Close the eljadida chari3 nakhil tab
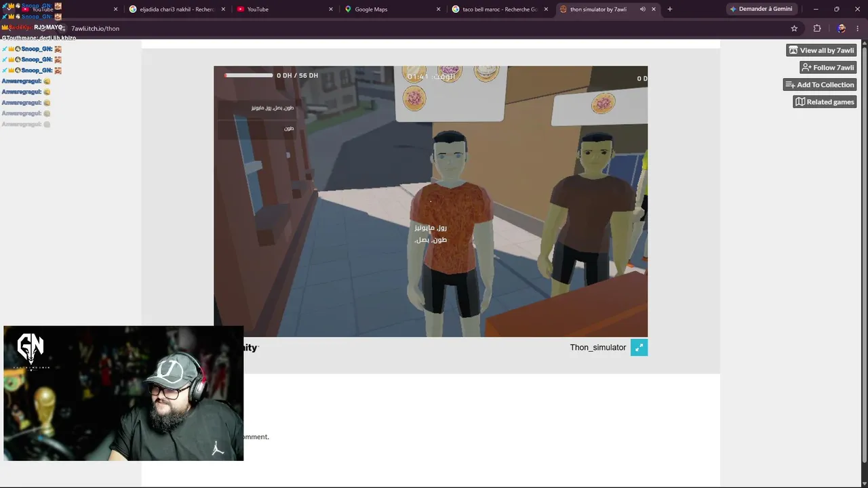Image resolution: width=868 pixels, height=488 pixels. pos(223,9)
